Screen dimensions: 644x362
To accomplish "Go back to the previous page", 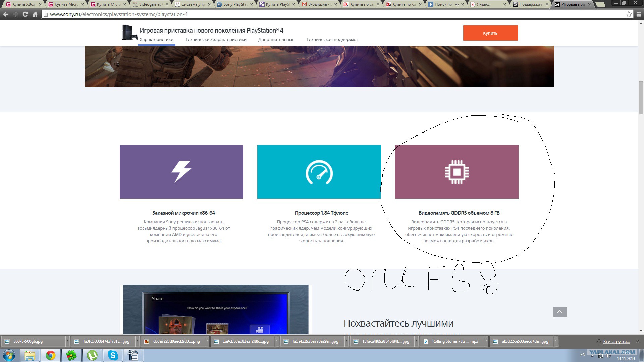I will 6,14.
